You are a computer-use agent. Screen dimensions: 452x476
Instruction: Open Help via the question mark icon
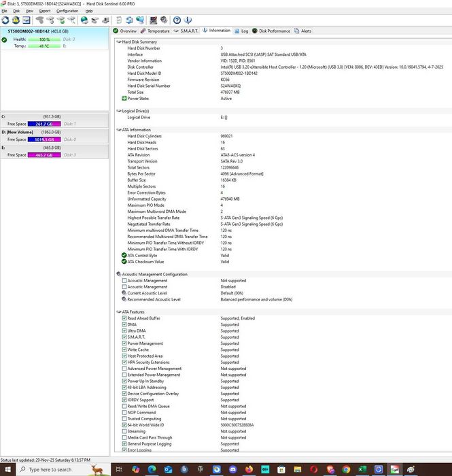[177, 20]
